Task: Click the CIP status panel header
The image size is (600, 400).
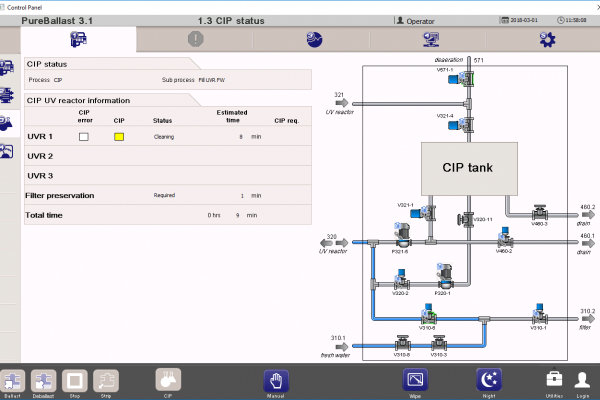Action: pos(47,64)
